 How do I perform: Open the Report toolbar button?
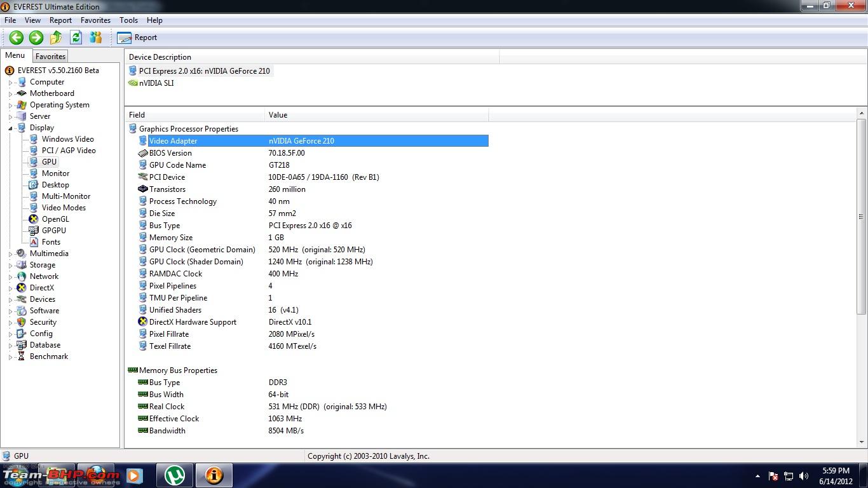pyautogui.click(x=137, y=37)
